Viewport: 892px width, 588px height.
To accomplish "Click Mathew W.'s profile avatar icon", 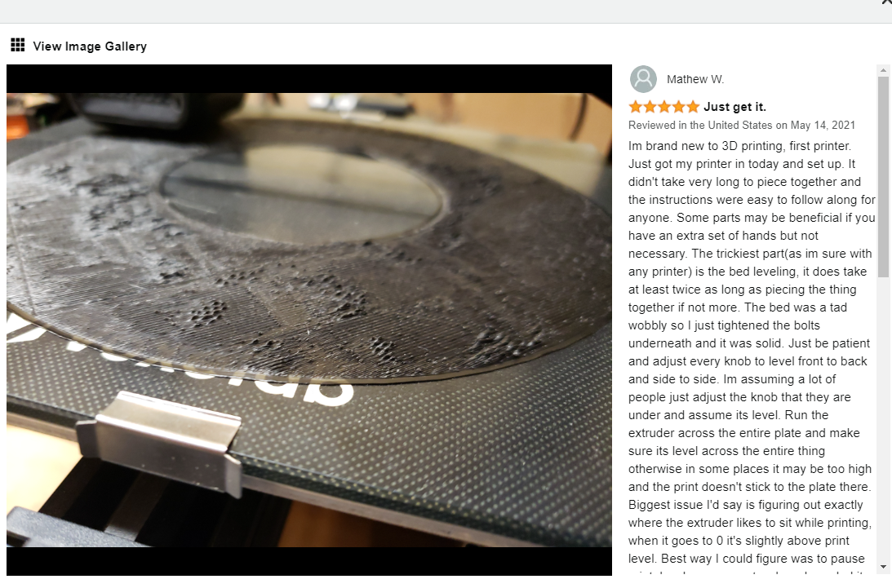I will click(x=643, y=79).
